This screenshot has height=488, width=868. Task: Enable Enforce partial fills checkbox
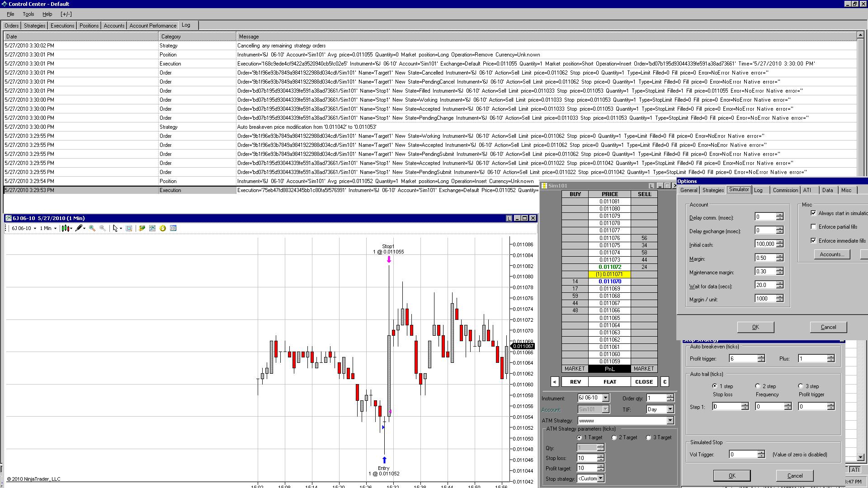(813, 227)
